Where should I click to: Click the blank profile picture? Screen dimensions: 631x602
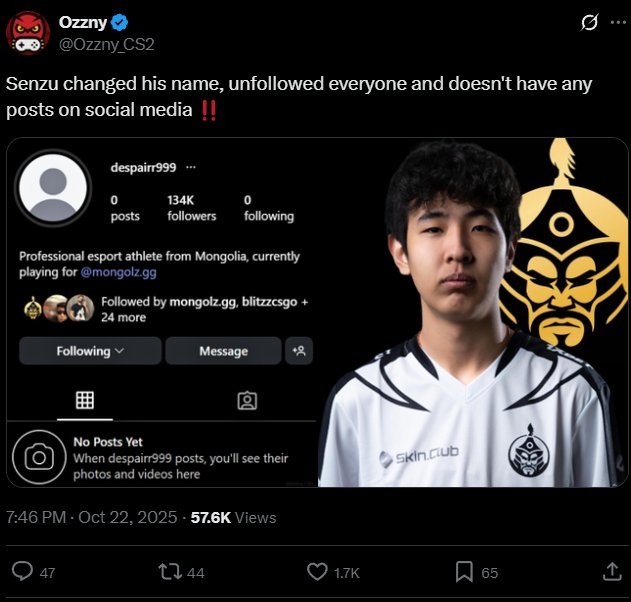(x=53, y=188)
